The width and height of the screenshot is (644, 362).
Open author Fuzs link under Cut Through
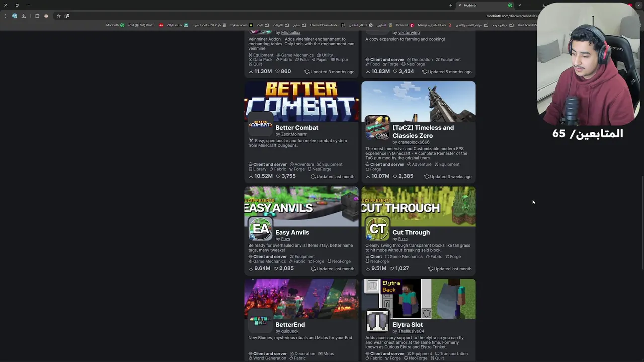click(403, 239)
